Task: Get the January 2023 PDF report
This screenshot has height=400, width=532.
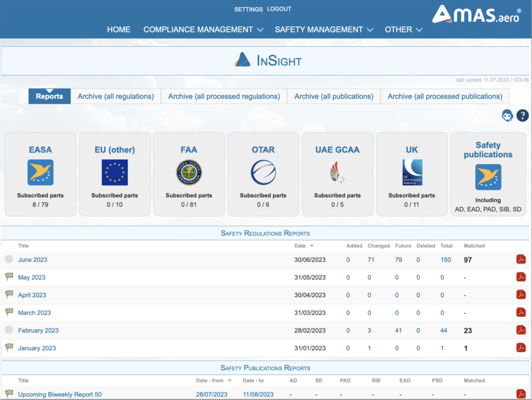Action: point(521,347)
